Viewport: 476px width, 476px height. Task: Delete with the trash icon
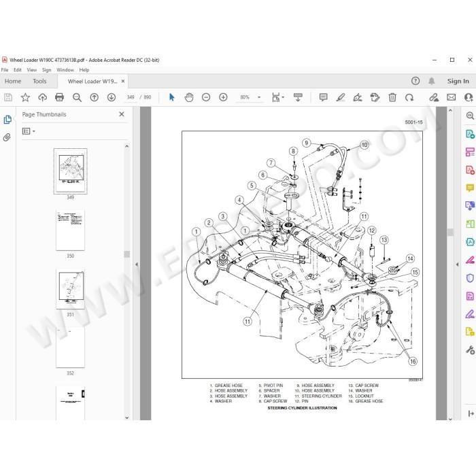392,97
